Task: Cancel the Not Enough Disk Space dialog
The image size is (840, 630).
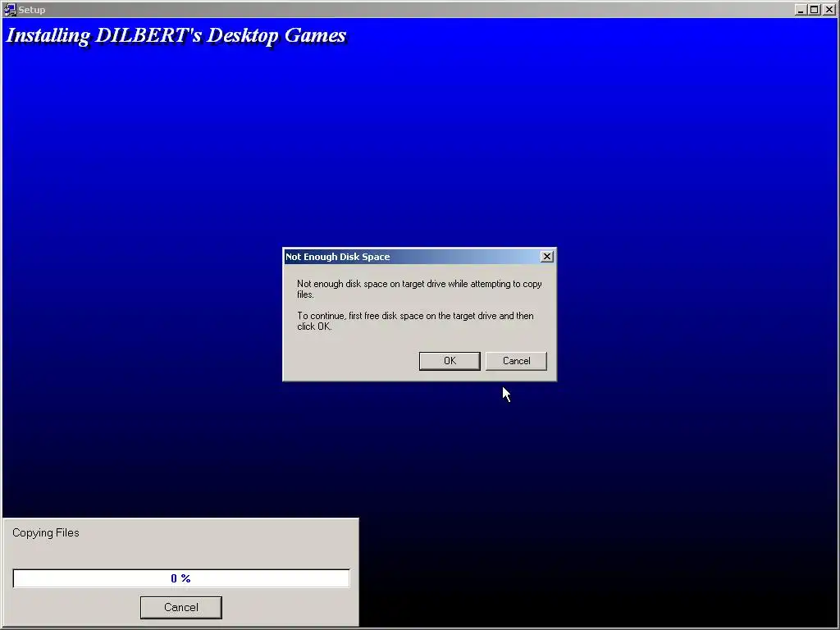Action: click(x=516, y=361)
